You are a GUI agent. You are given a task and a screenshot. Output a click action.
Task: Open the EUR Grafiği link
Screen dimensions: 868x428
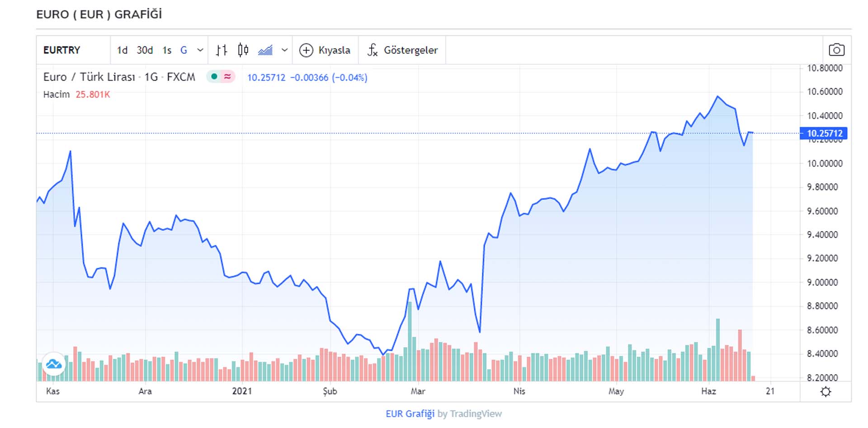410,413
